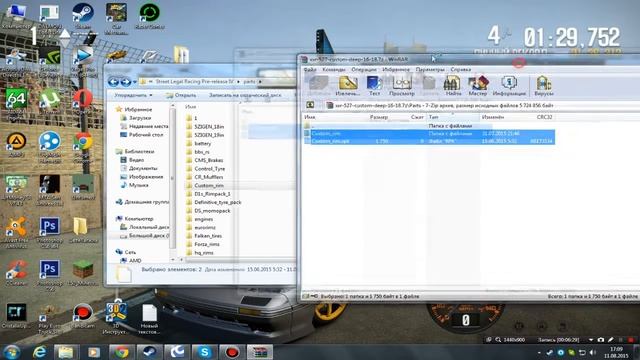Sort WinRAR list by the Тип column header
Image resolution: width=640 pixels, height=360 pixels.
click(x=453, y=117)
